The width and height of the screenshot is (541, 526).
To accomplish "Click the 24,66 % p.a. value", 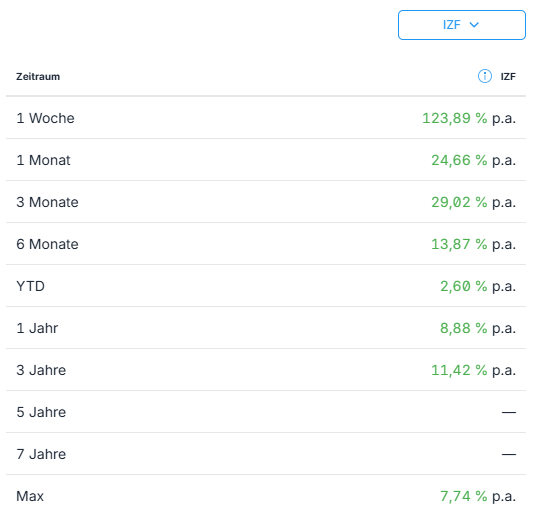I will tap(473, 160).
